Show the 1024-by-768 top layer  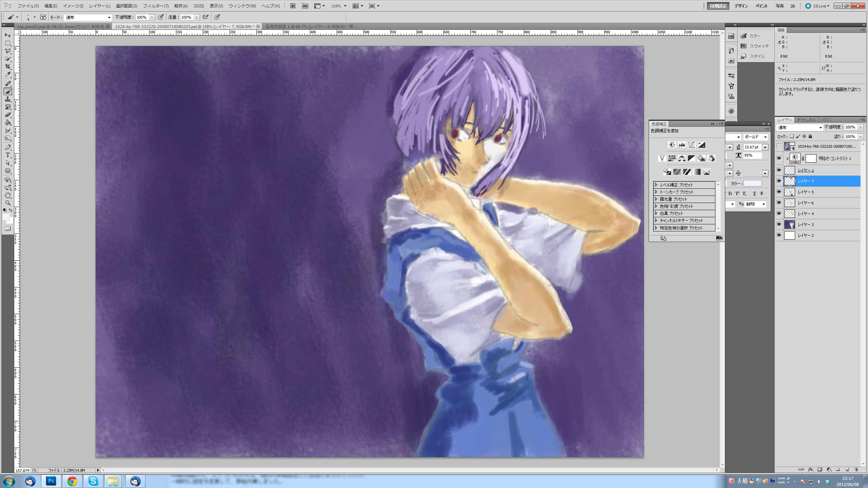(x=779, y=146)
